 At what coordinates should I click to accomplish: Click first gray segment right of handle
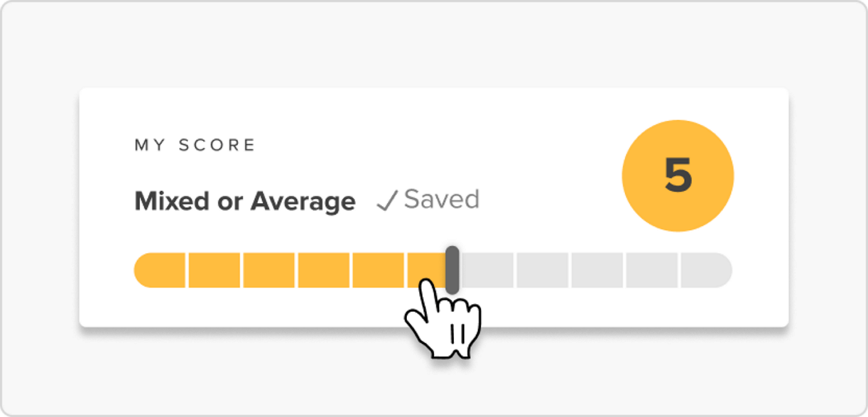click(487, 271)
